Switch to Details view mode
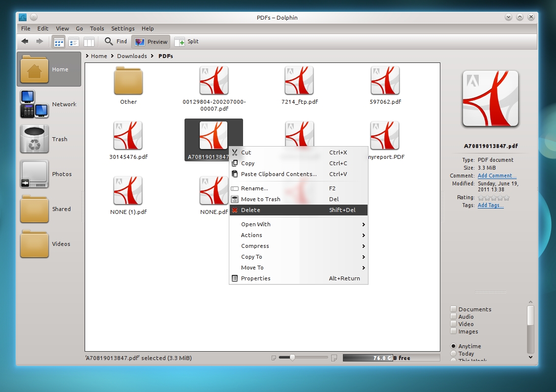This screenshot has width=556, height=392. [x=74, y=42]
